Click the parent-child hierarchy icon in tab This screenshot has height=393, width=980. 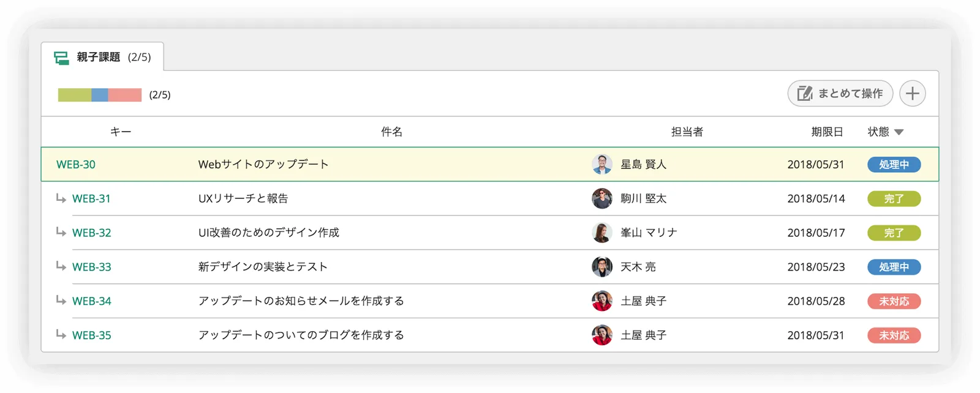(61, 58)
